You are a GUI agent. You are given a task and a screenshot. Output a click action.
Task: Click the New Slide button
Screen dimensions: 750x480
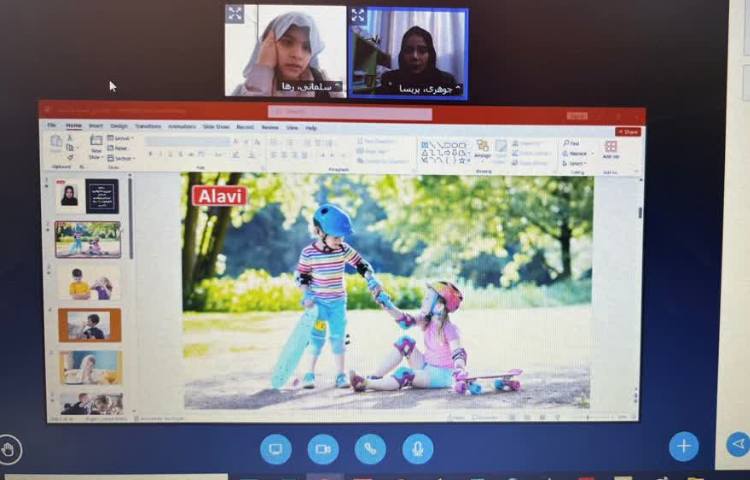96,148
